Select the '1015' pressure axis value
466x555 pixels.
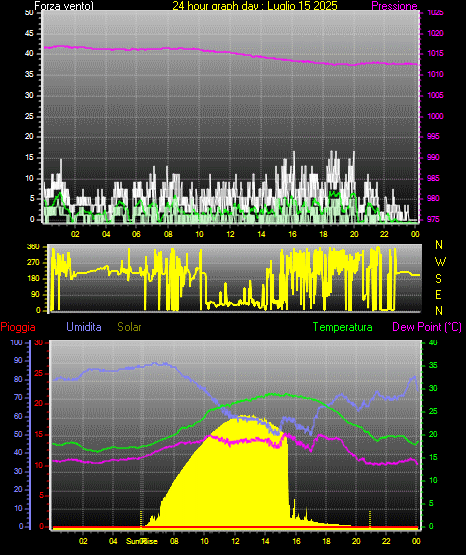[435, 53]
